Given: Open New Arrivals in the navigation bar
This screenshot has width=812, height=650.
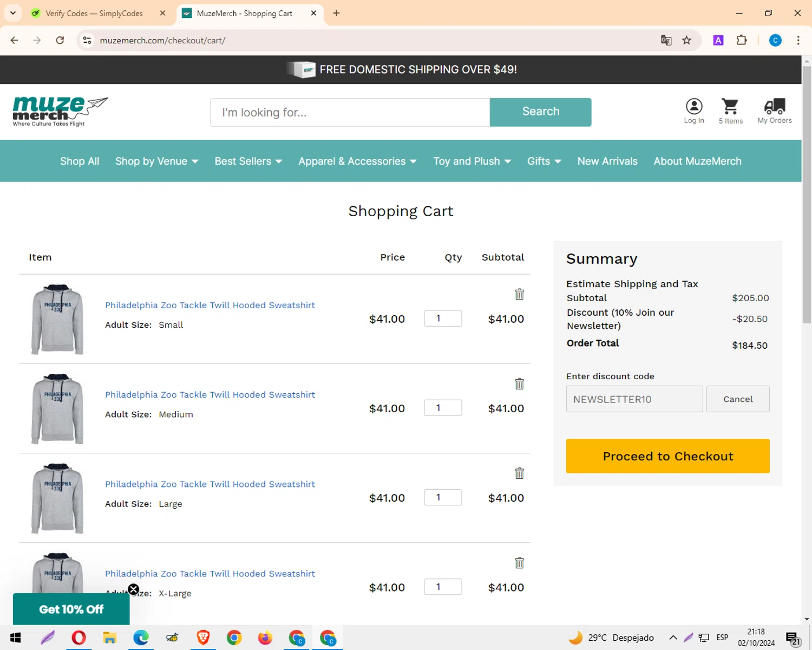Looking at the screenshot, I should [x=607, y=161].
